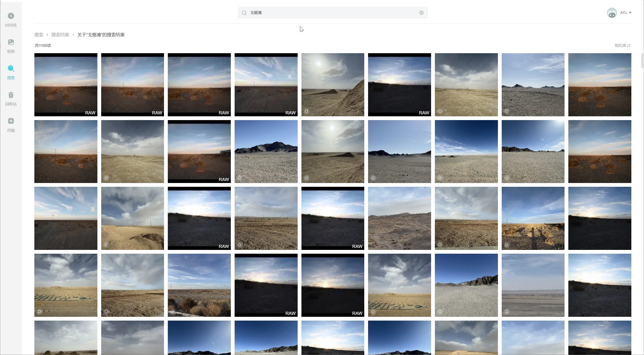Click live-photo icon on third-row sand mound photo

[106, 245]
